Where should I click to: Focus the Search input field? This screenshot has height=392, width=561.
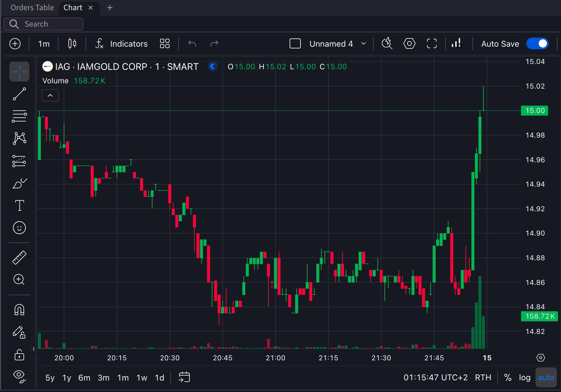click(43, 24)
